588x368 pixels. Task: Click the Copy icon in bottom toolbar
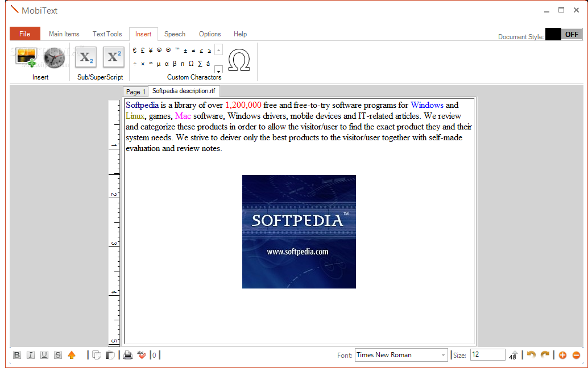(96, 355)
